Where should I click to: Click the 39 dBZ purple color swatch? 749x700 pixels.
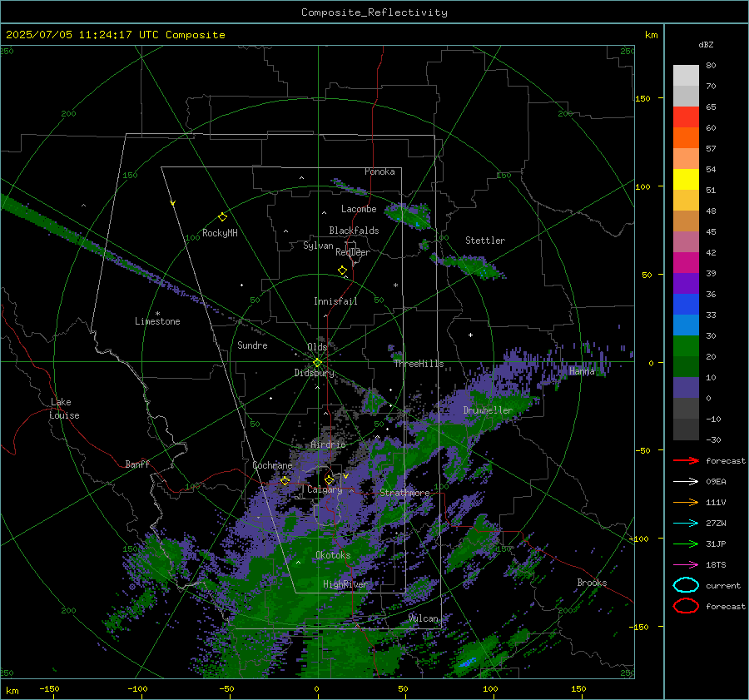686,283
